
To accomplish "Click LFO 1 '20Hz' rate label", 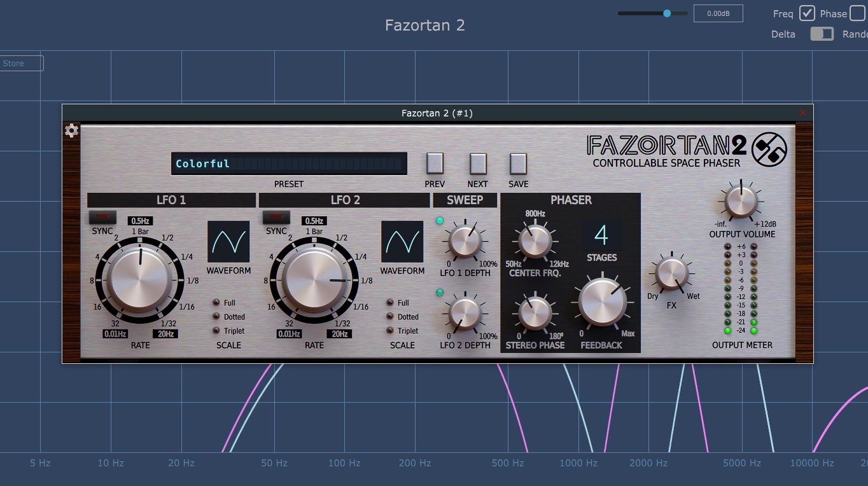I will tap(165, 334).
